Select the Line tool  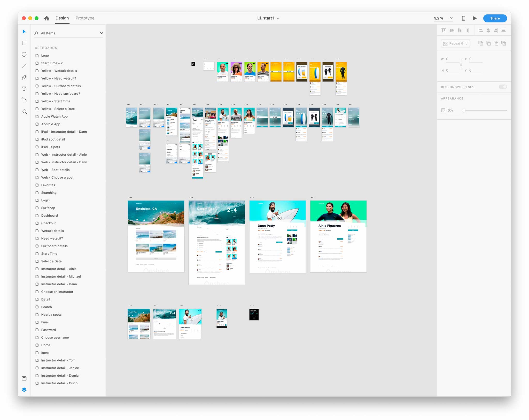[24, 66]
